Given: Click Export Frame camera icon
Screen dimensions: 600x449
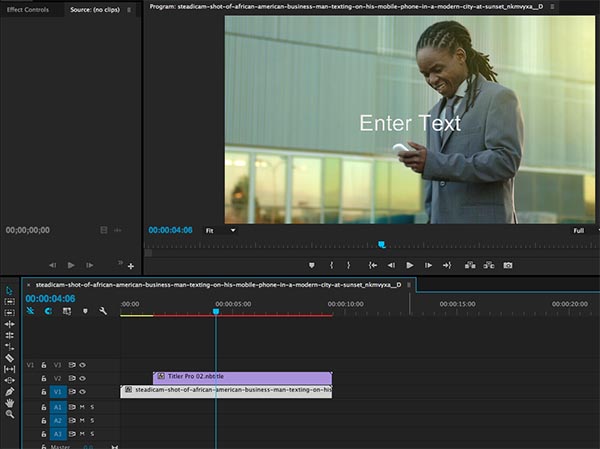Looking at the screenshot, I should (x=508, y=265).
